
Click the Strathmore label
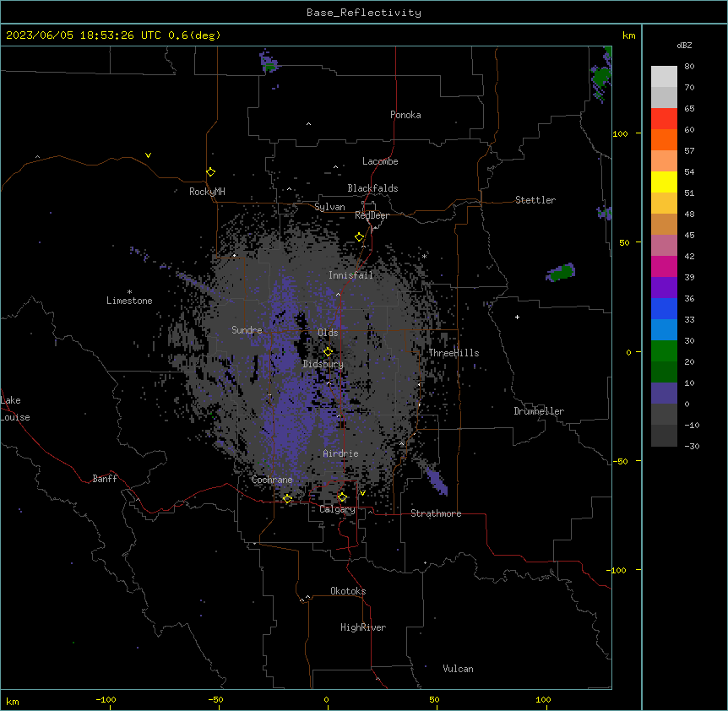436,513
